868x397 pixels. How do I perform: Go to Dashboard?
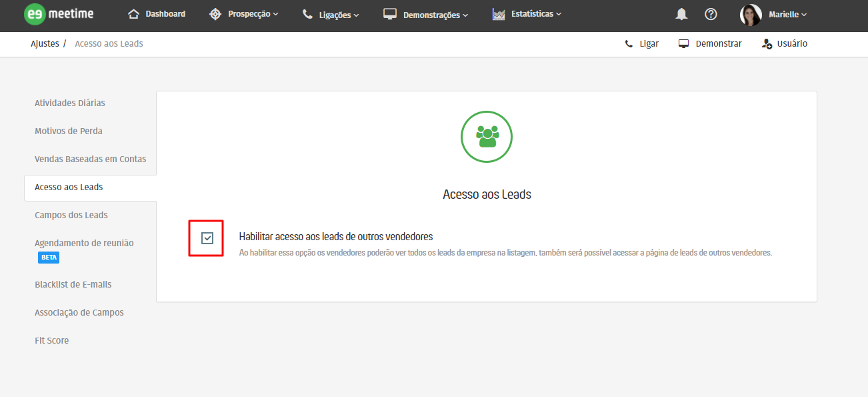click(x=165, y=14)
